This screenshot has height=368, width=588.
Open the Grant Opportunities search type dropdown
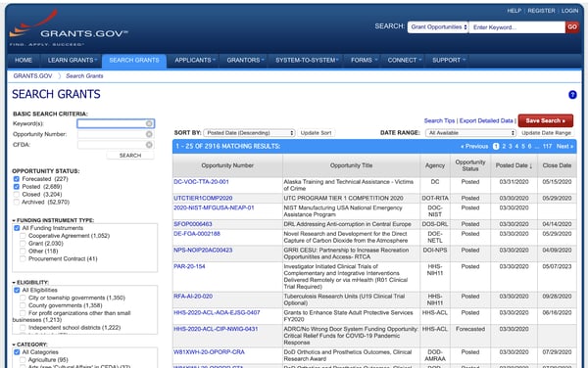(x=438, y=27)
